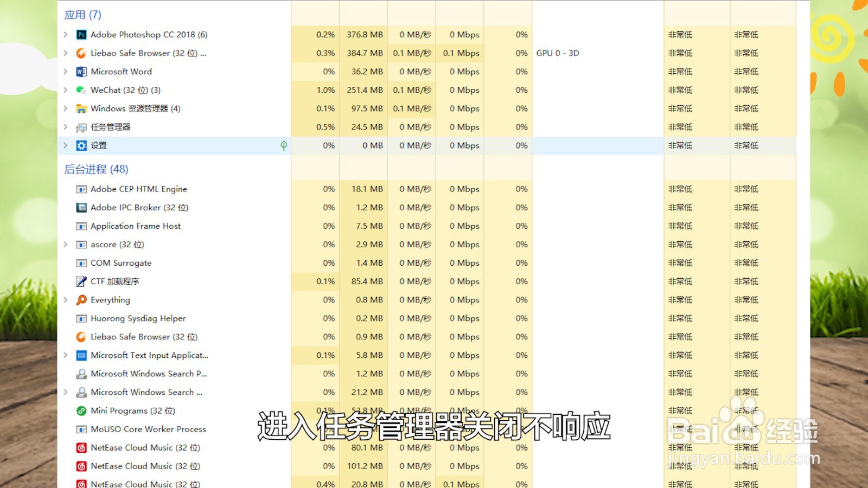The image size is (868, 488).
Task: Click the Microsoft Windows Search P... icon
Action: (x=81, y=374)
